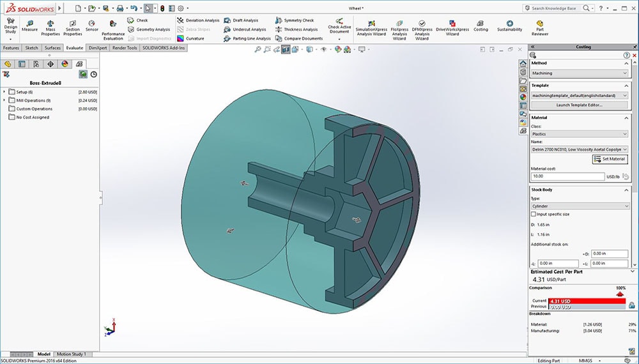Toggle the comparison lock icon
639x364 pixels.
(631, 305)
